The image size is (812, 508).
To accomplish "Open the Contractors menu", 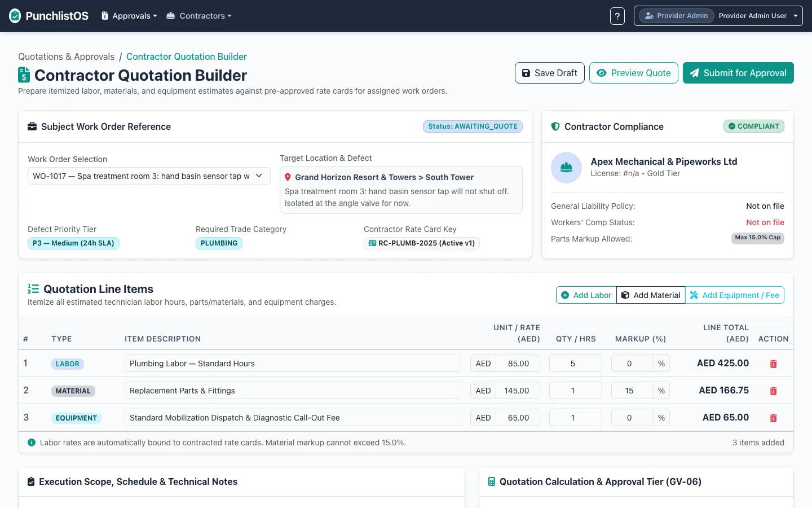I will pos(199,16).
